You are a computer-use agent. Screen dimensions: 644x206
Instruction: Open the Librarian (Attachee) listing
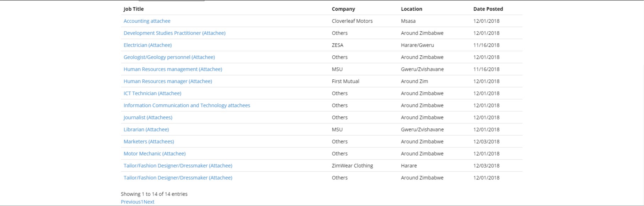pos(146,129)
